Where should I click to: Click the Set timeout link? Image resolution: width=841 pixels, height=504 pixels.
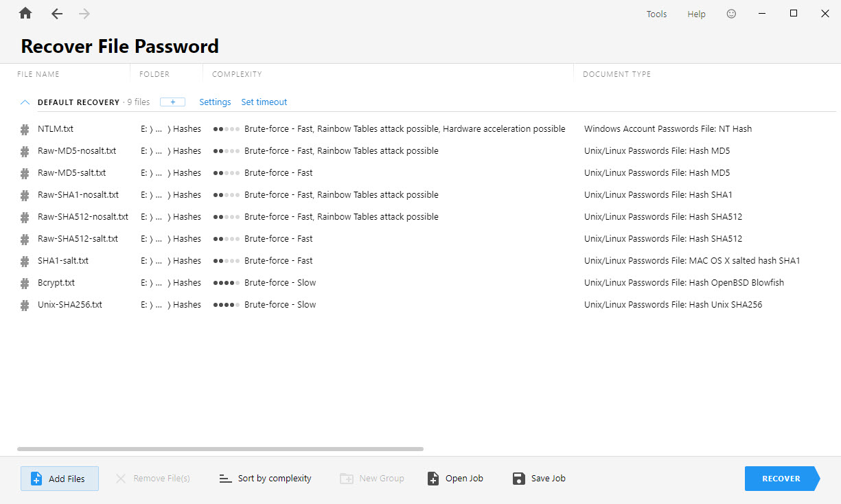pos(264,102)
